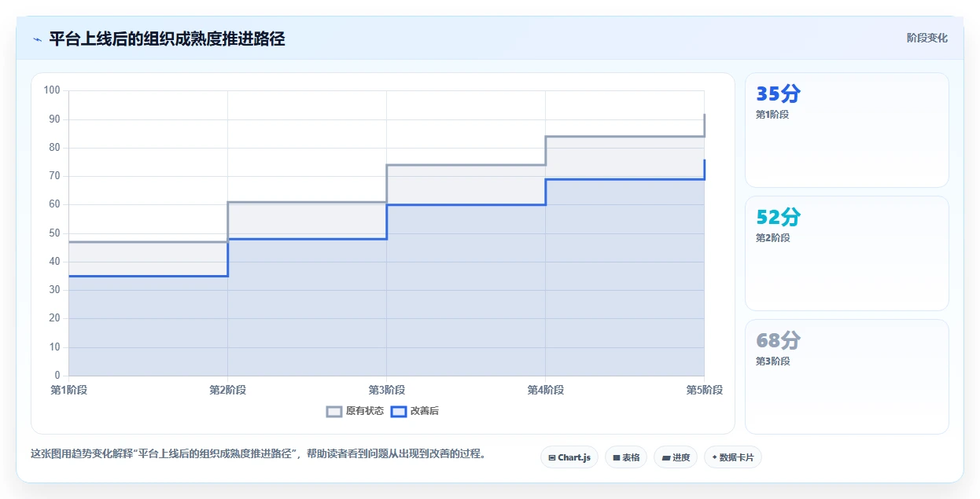Click the 第3阶段 x-axis label

387,390
